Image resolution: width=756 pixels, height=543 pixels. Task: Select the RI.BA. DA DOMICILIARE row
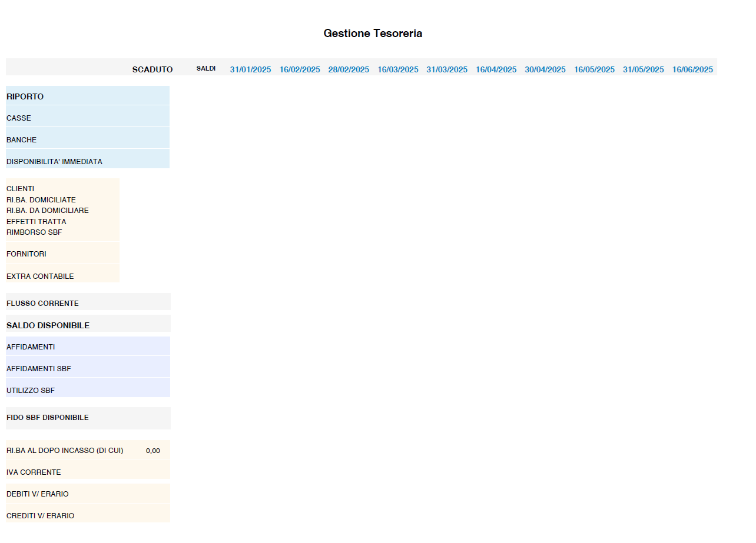coord(48,211)
